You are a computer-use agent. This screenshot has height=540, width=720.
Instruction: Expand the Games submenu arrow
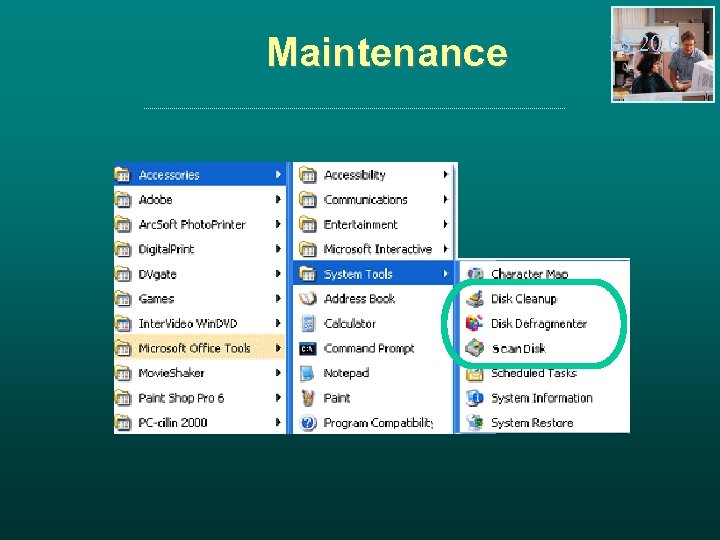click(278, 299)
